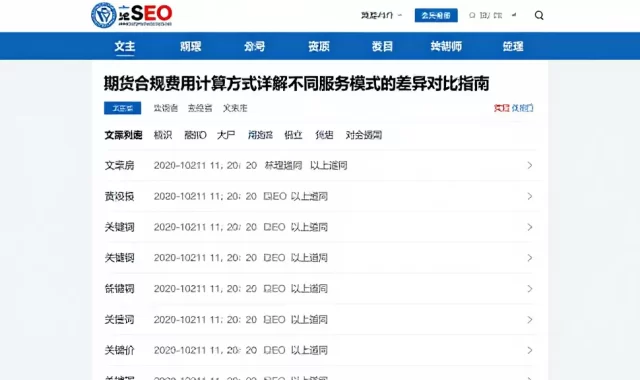
Task: Click the blue filled tag under the headline
Action: 122,108
